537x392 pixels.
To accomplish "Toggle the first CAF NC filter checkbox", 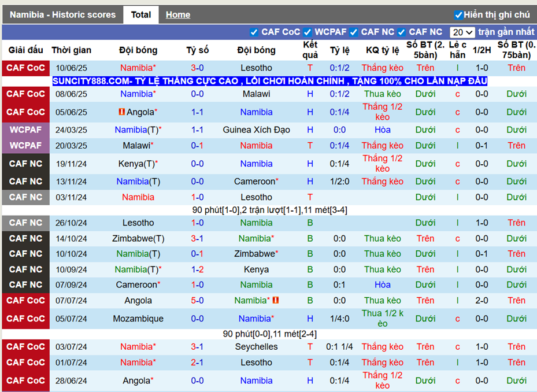I will pyautogui.click(x=353, y=32).
